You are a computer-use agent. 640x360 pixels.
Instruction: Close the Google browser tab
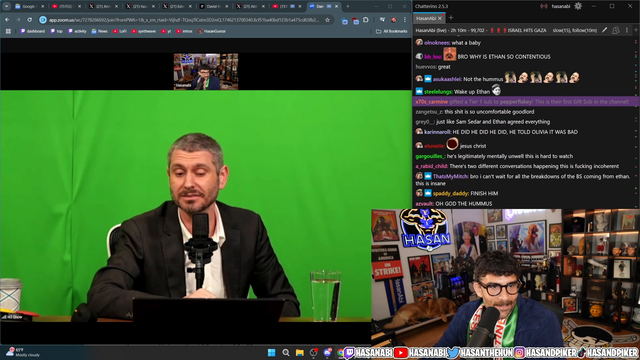coord(42,7)
